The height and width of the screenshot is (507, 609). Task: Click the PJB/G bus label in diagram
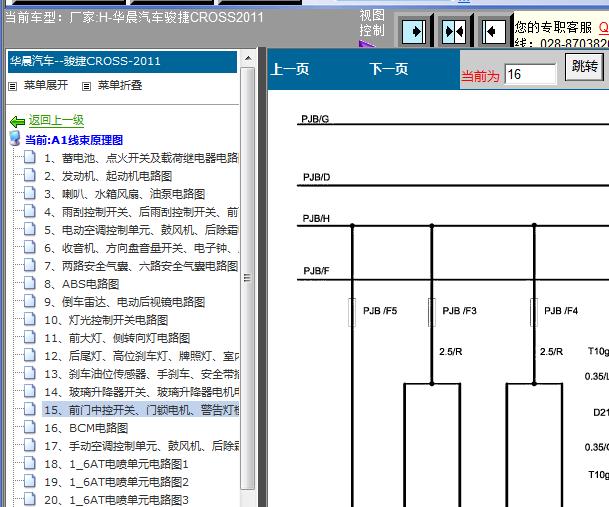coord(315,119)
